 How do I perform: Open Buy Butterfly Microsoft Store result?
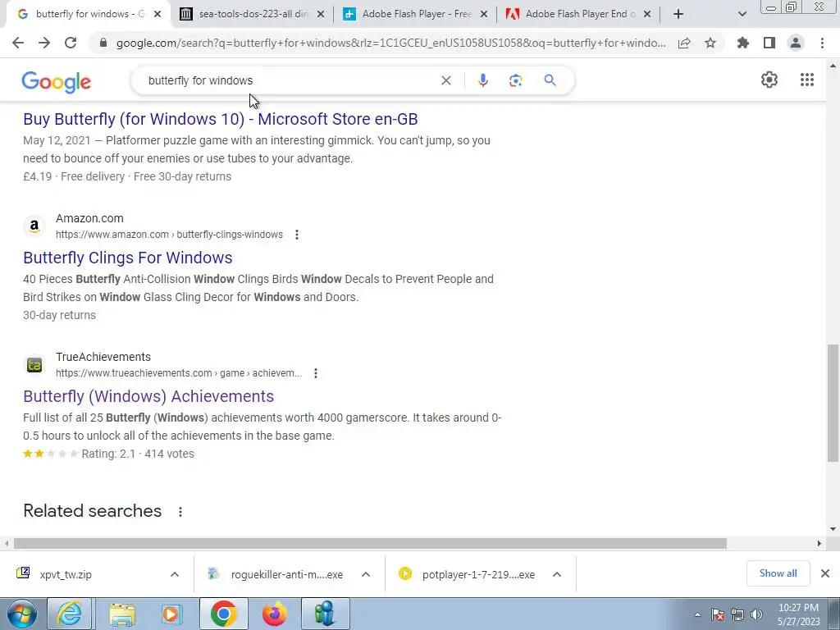tap(220, 119)
